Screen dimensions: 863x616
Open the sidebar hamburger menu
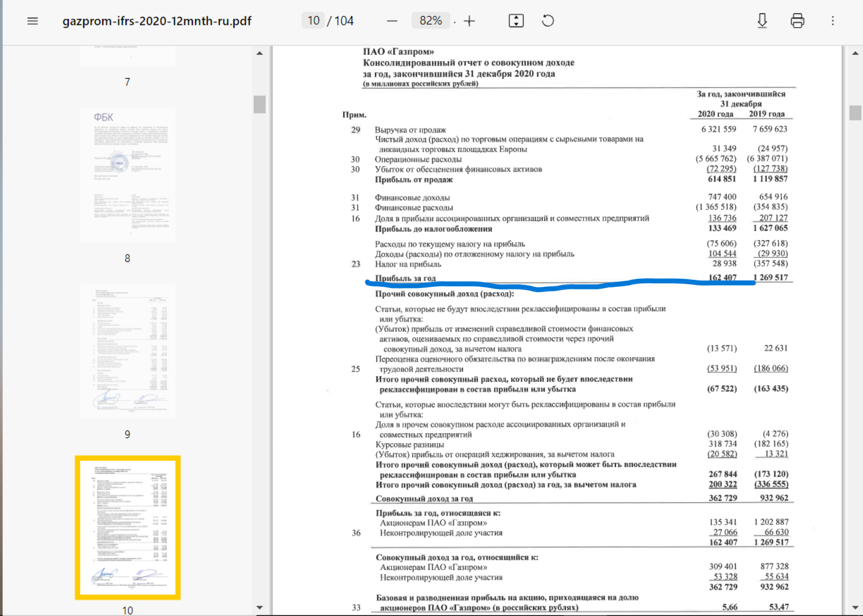32,21
